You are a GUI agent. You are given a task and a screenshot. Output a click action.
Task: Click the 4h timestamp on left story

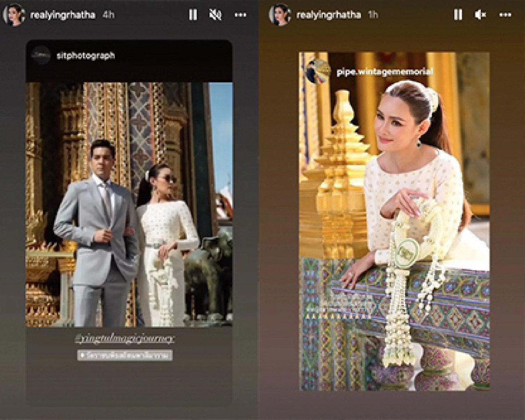click(x=108, y=15)
